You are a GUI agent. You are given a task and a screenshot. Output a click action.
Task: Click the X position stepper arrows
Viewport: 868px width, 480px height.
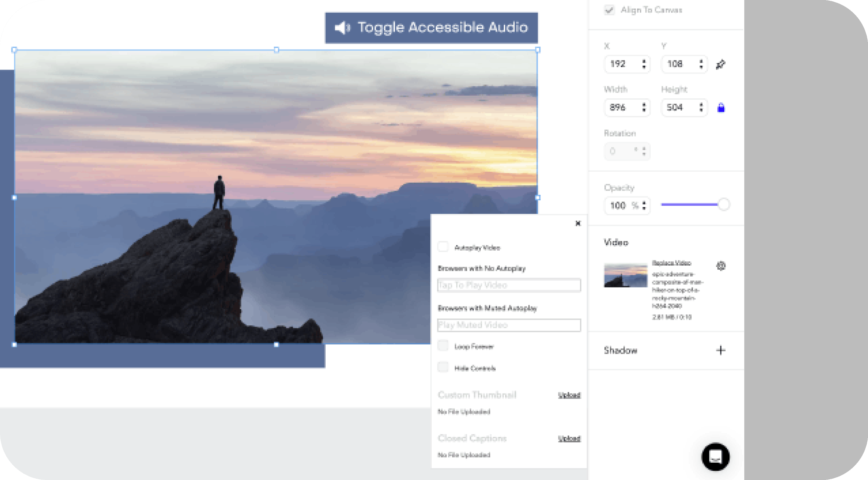pos(644,64)
